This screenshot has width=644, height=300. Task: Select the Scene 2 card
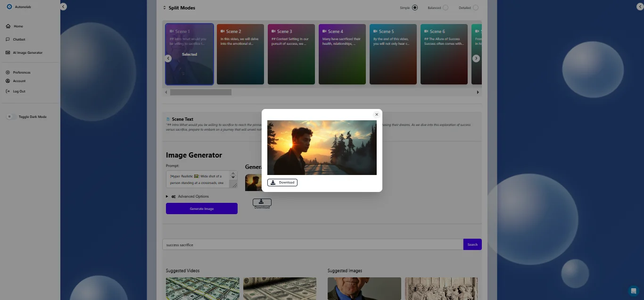(240, 54)
